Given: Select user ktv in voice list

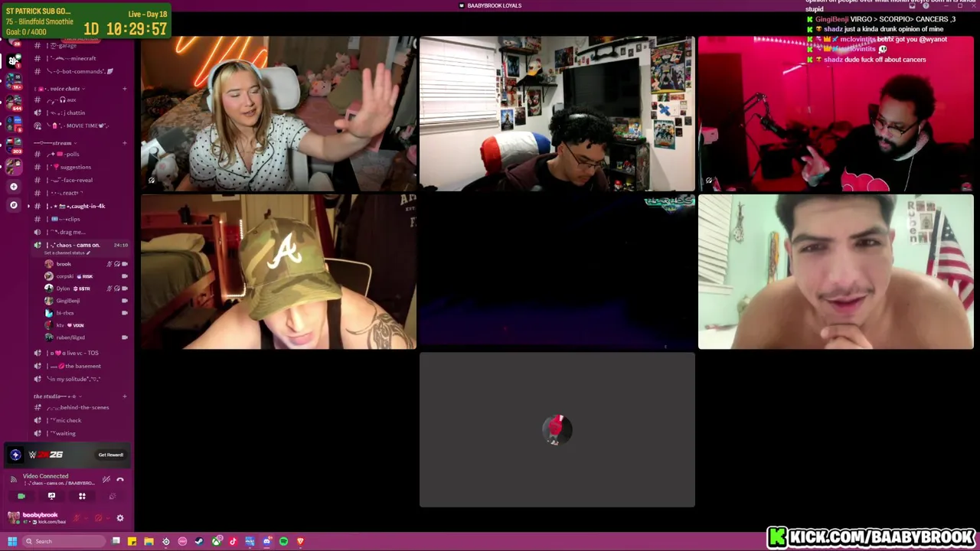Looking at the screenshot, I should [x=87, y=325].
